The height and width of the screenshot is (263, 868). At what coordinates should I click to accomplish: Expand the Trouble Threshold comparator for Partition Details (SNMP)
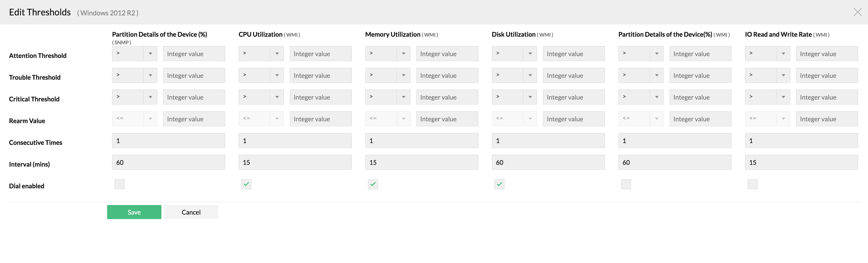151,75
